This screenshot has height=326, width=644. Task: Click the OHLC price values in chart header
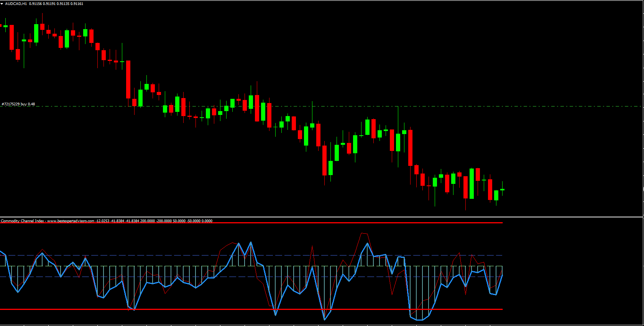pyautogui.click(x=56, y=4)
